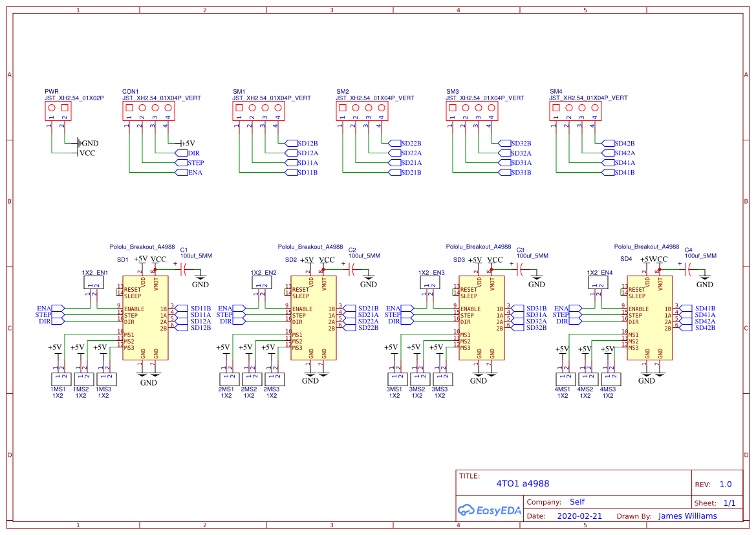Select the PWR JST connector symbol

pos(58,109)
